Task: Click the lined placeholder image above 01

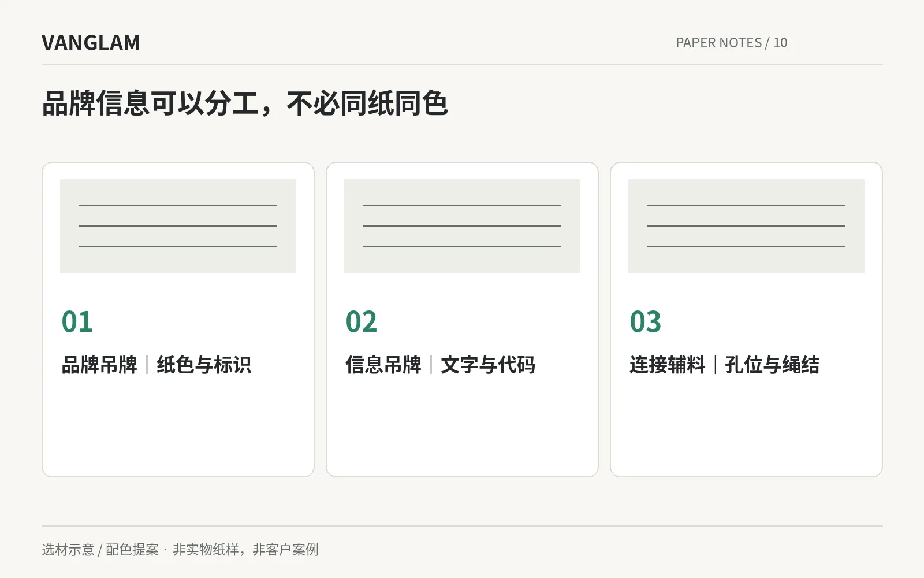Action: coord(178,226)
